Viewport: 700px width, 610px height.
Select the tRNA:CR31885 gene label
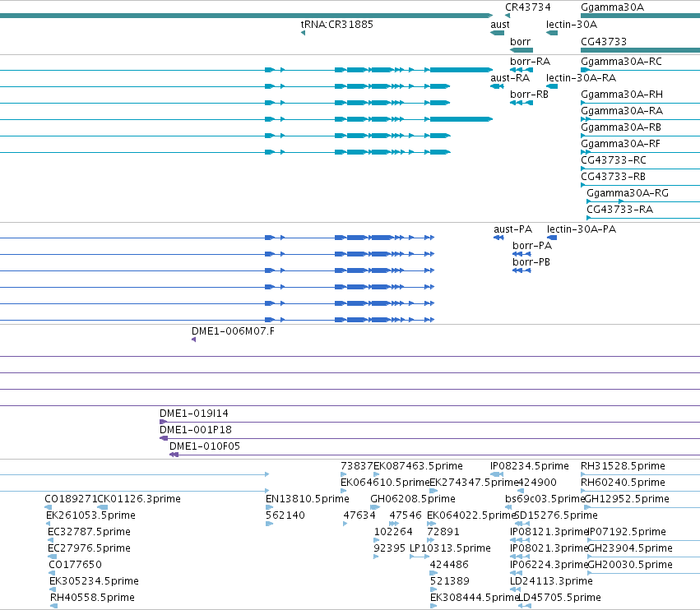click(337, 24)
